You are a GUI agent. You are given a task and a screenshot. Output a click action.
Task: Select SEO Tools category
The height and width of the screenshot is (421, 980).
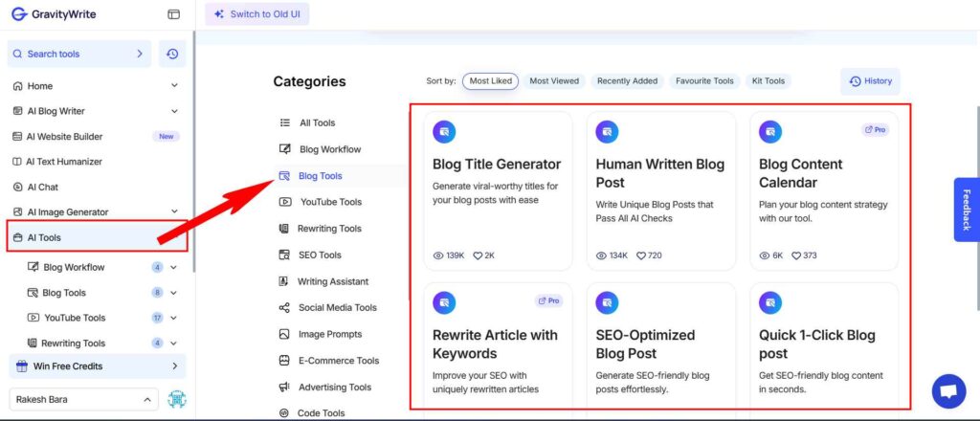click(x=310, y=255)
